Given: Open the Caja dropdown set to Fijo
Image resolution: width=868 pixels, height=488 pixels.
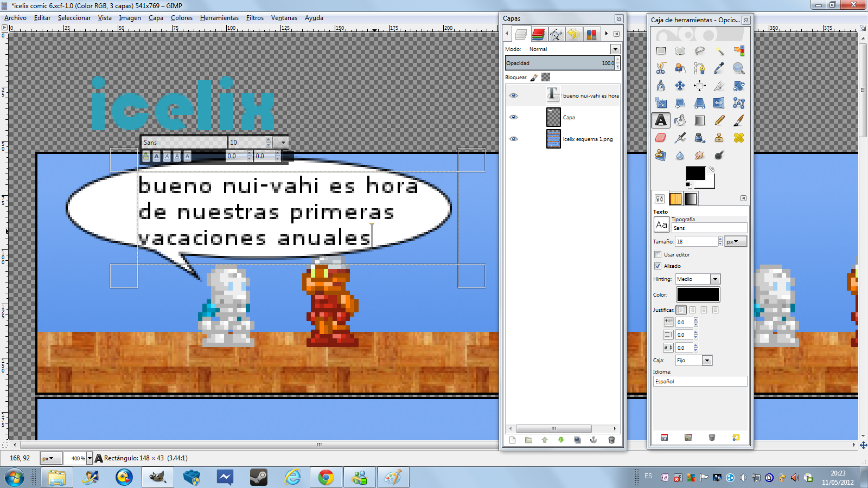Looking at the screenshot, I should coord(707,360).
